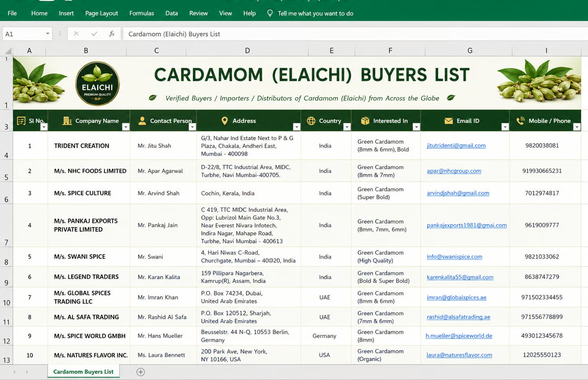The width and height of the screenshot is (588, 380).
Task: Click the lightbulb Tell me icon
Action: (x=269, y=13)
